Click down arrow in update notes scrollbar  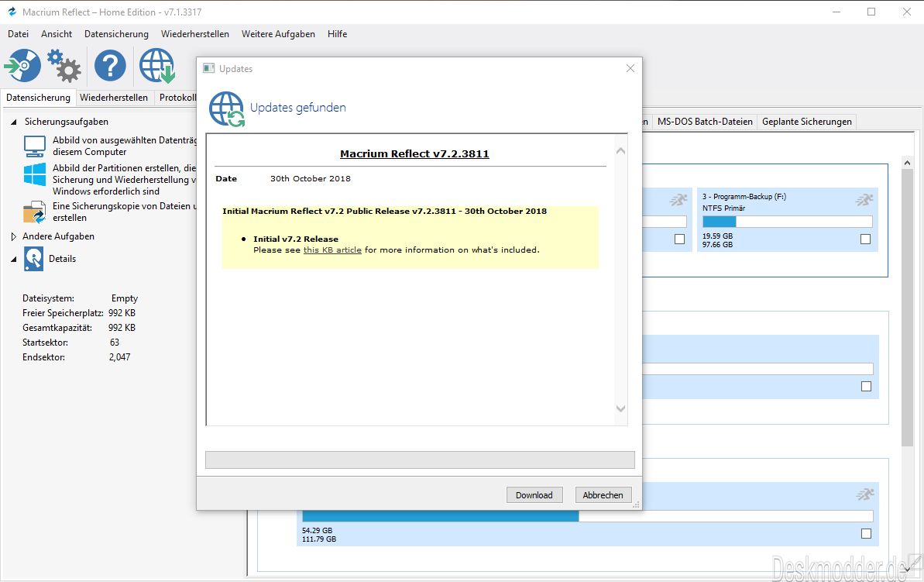click(x=620, y=408)
